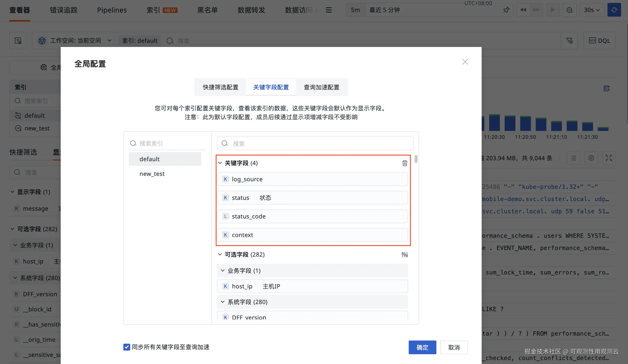Image resolution: width=628 pixels, height=364 pixels.
Task: Click the fullscreen expand icon in log list
Action: tap(609, 158)
